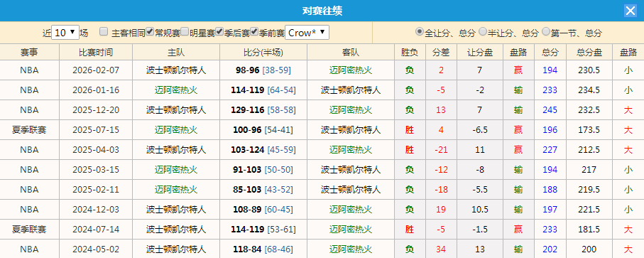Click total line 173.5
Screen dimensions: 644x258
coord(589,130)
